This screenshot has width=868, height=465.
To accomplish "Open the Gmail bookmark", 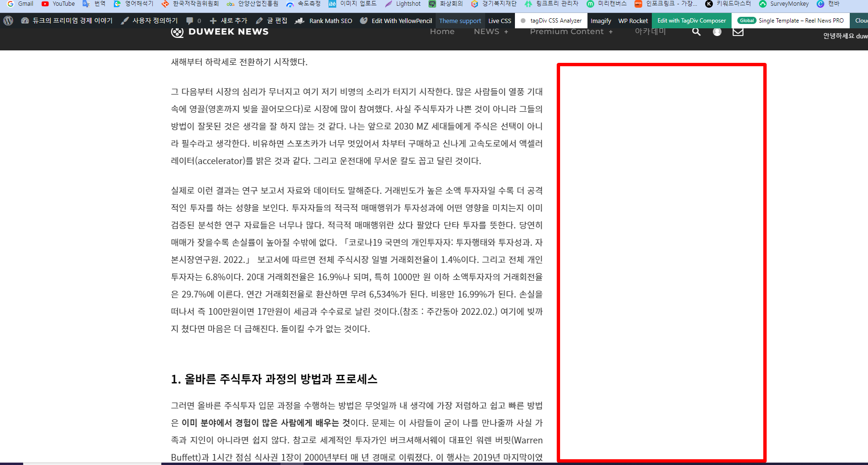I will click(20, 4).
